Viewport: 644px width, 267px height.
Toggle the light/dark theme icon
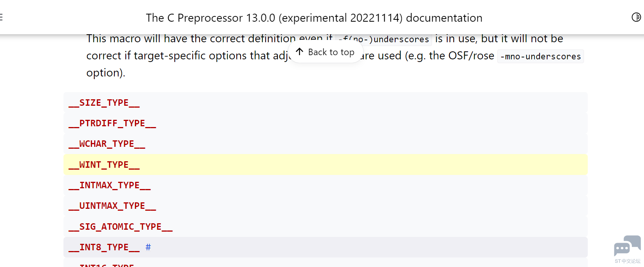[x=636, y=17]
